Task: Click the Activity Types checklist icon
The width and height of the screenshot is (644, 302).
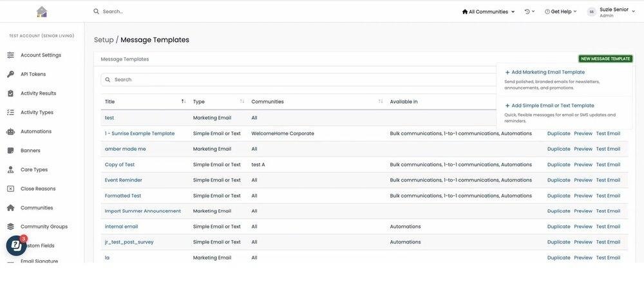Action: pyautogui.click(x=11, y=112)
